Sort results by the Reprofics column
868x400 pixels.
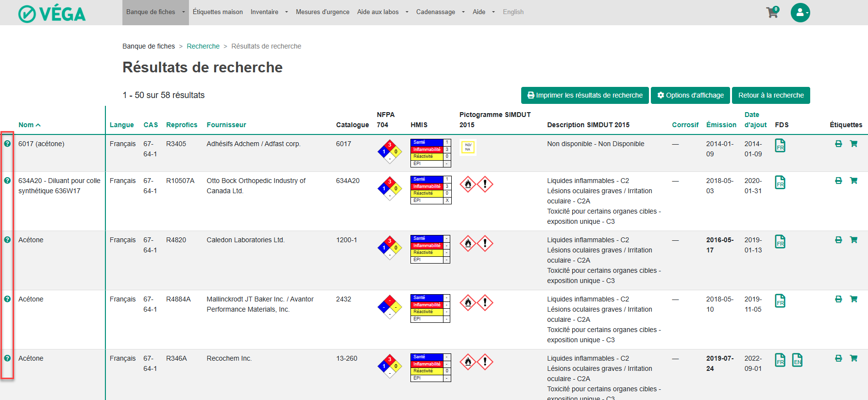click(x=182, y=125)
